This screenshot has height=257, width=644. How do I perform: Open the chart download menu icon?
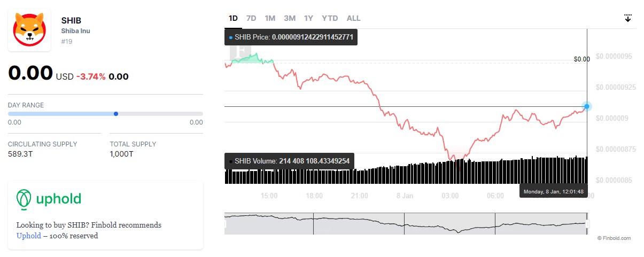click(x=628, y=18)
